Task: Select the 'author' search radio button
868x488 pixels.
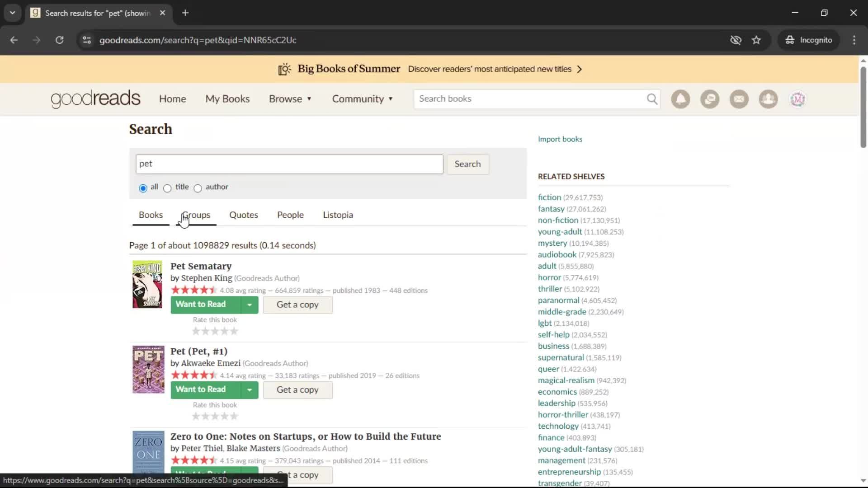Action: [198, 188]
